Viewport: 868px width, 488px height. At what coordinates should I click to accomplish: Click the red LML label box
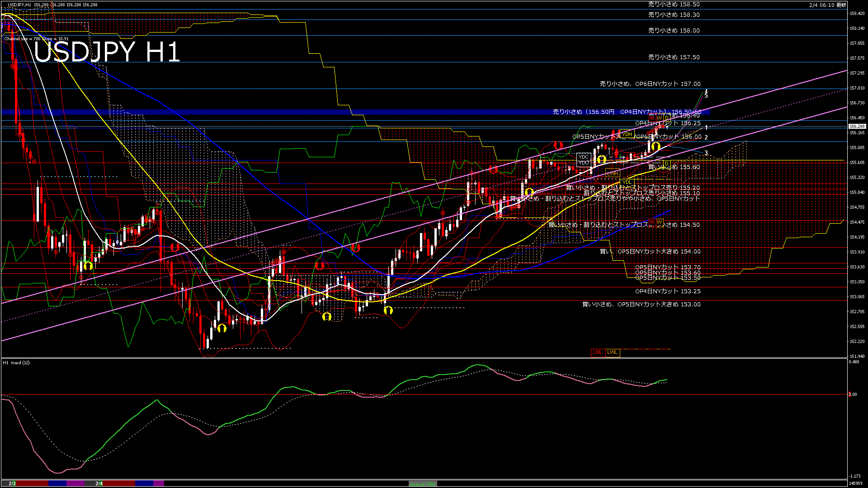click(598, 352)
